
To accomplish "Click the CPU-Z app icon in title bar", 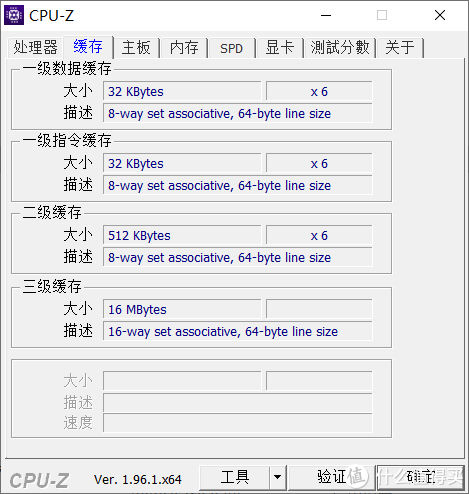I will pyautogui.click(x=14, y=15).
